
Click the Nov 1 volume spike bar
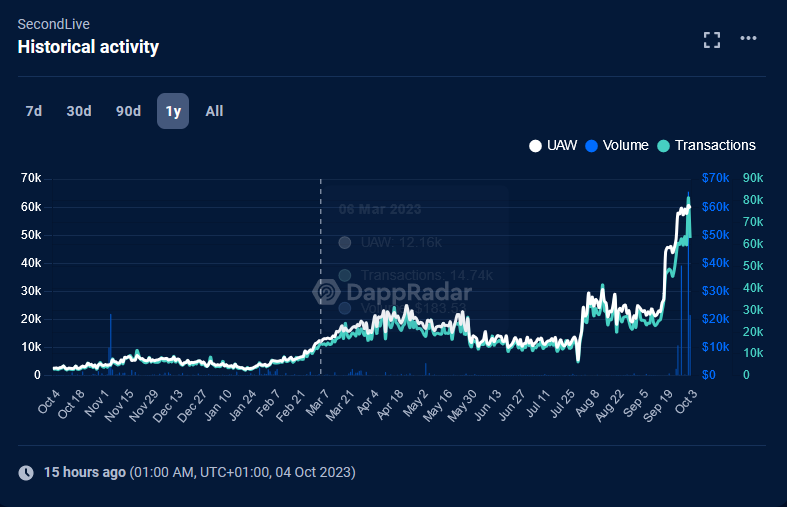tap(110, 344)
